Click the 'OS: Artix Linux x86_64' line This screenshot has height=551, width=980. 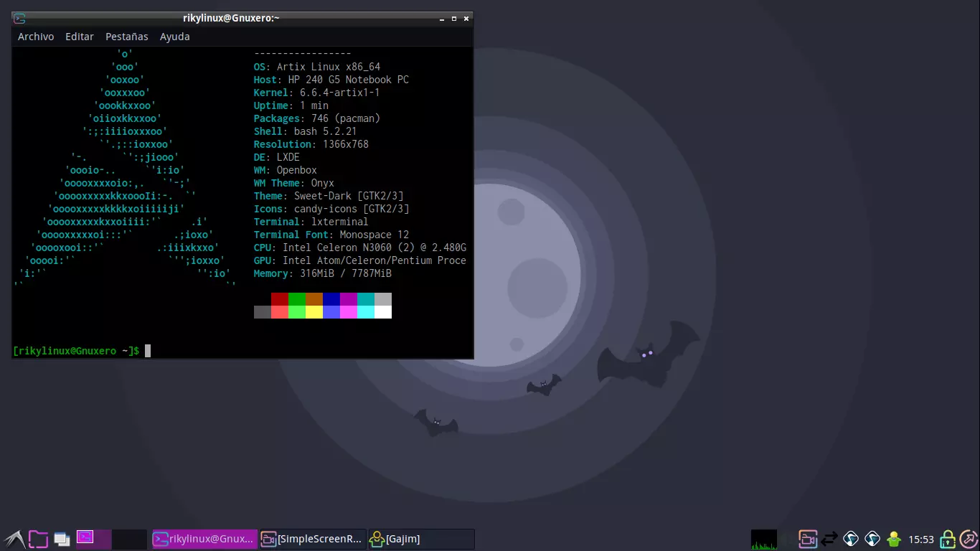[x=317, y=67]
